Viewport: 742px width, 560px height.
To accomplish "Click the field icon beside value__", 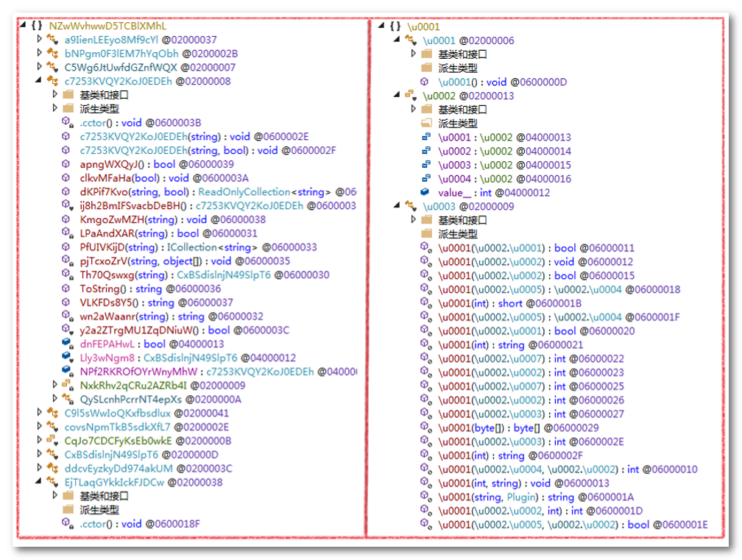I will [425, 192].
